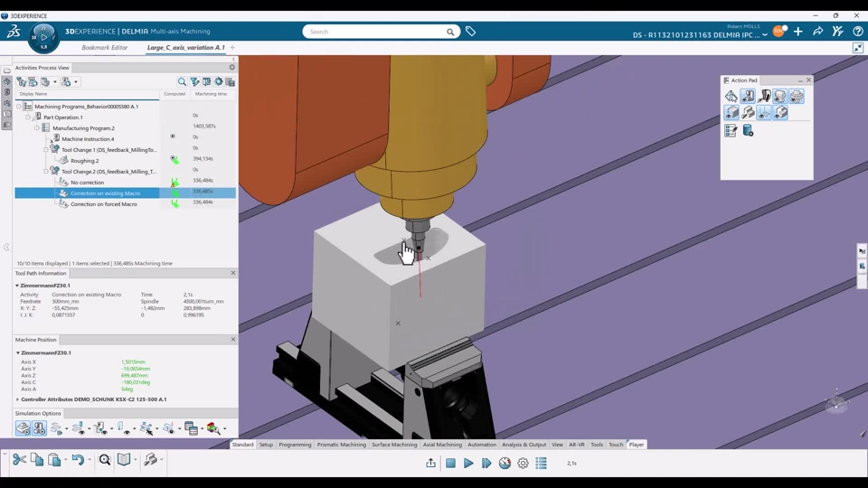Collapse the Machining Programs_Behavior tree node
The image size is (868, 488).
point(19,107)
